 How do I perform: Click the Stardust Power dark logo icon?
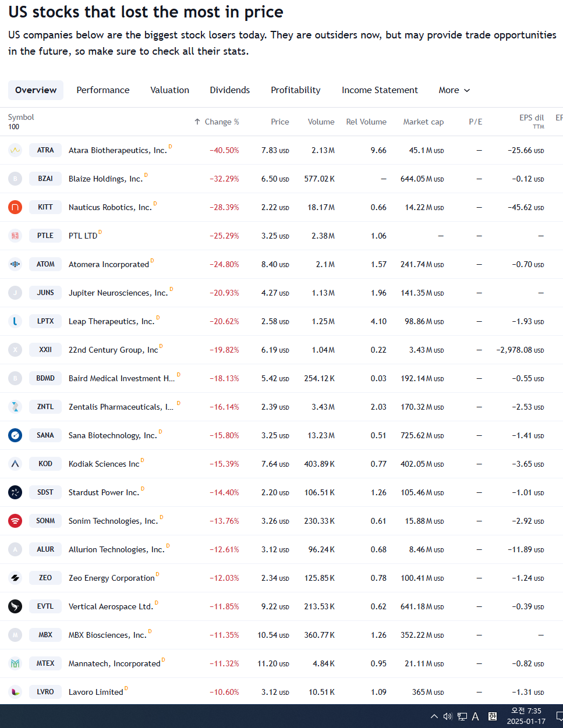pos(15,492)
